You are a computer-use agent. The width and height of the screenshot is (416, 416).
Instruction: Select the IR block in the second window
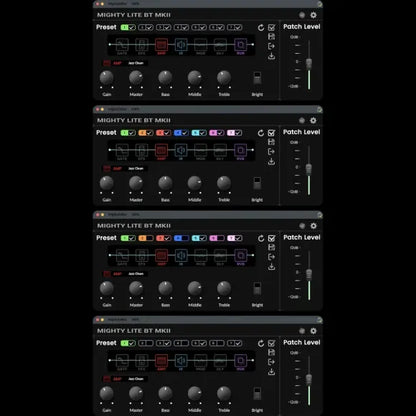click(181, 150)
